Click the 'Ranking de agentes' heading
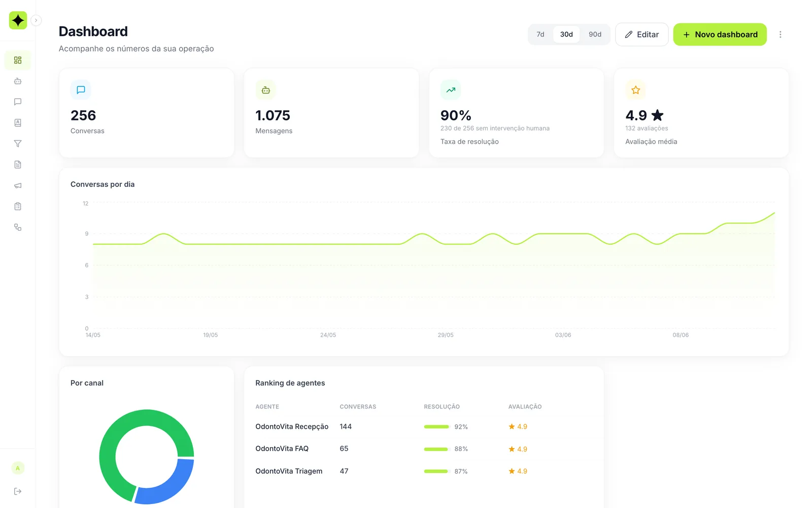Screen dimensions: 812x508 290,383
